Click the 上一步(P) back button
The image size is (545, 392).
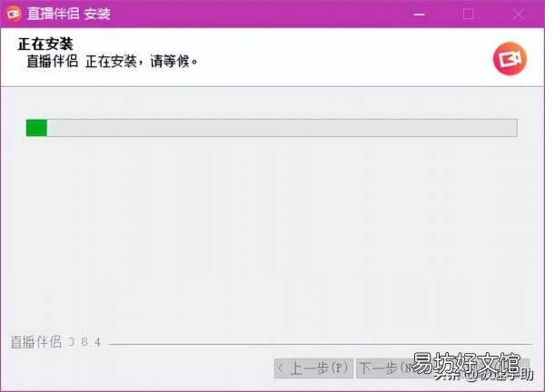pyautogui.click(x=314, y=368)
